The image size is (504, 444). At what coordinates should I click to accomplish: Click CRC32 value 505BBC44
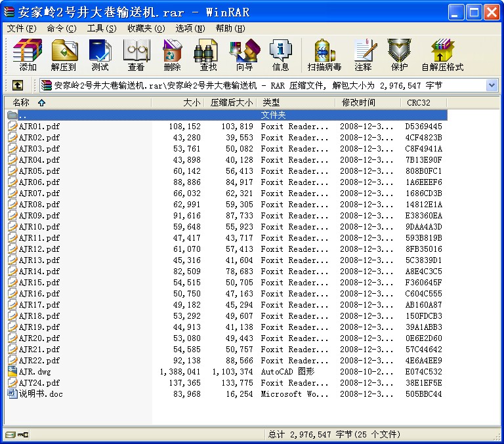point(424,394)
